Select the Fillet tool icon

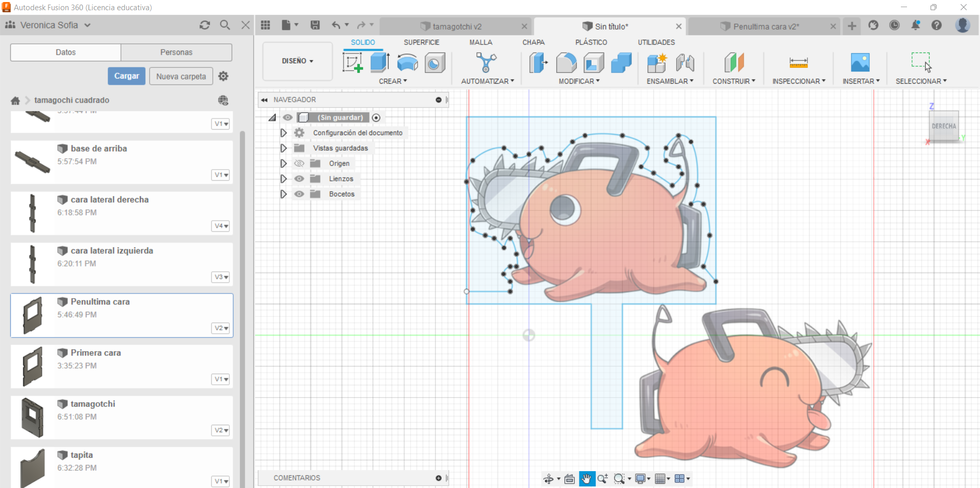point(566,63)
